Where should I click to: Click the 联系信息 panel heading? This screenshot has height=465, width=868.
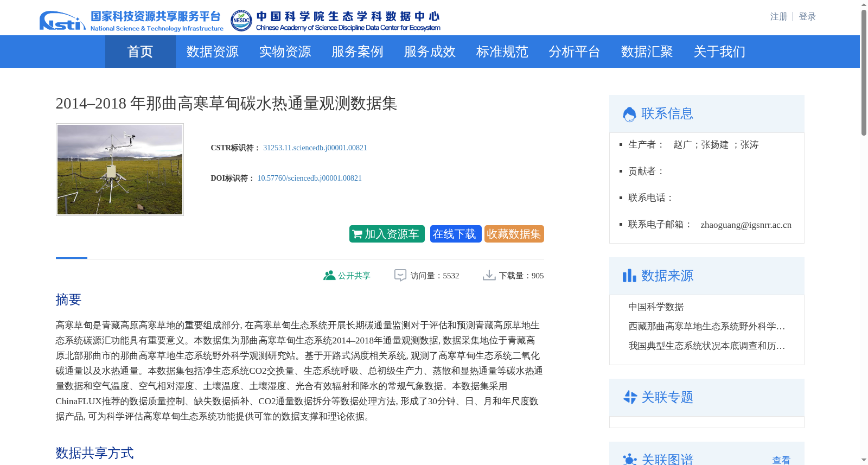click(x=667, y=113)
